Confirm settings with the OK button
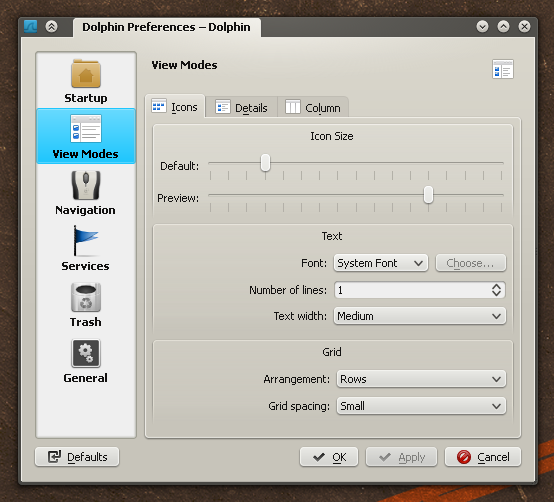Viewport: 554px width, 502px height. (x=329, y=457)
